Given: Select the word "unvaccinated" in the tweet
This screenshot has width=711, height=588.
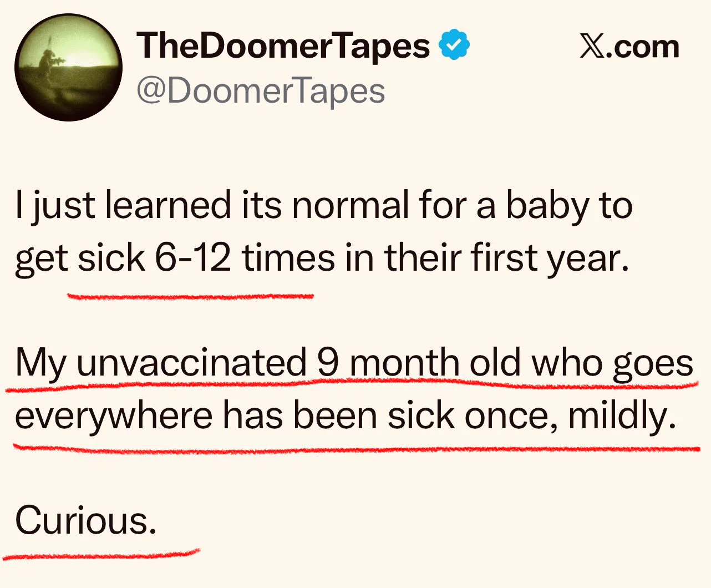Looking at the screenshot, I should coord(191,362).
